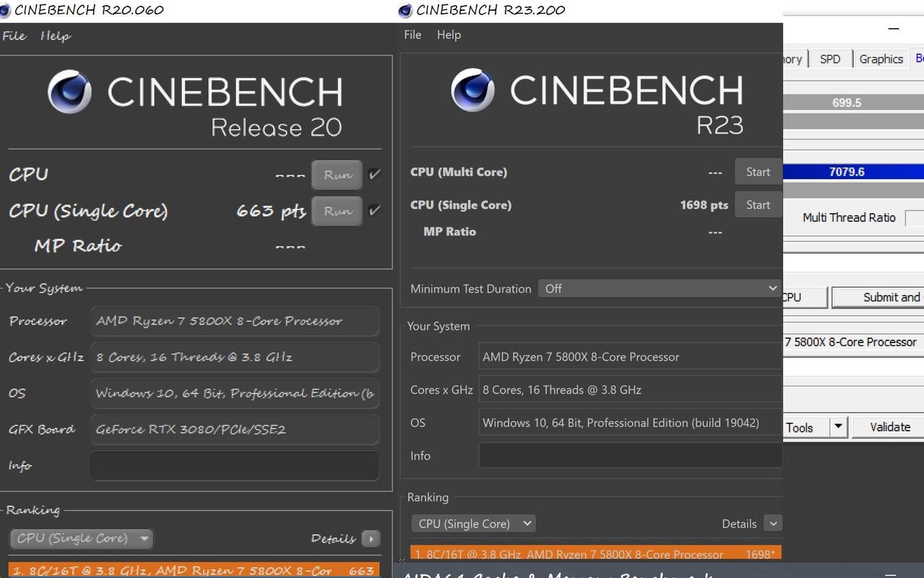Click the Cinebench R23 title bar icon
This screenshot has height=578, width=924.
coord(405,10)
